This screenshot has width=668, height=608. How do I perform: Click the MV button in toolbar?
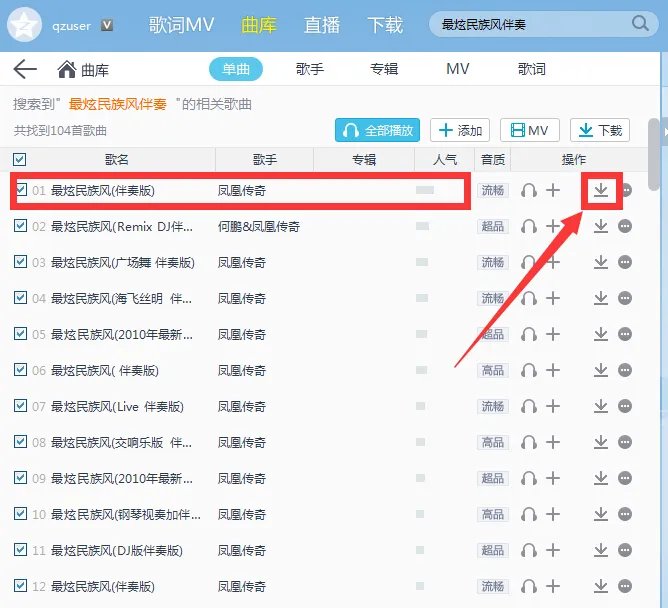[x=530, y=130]
